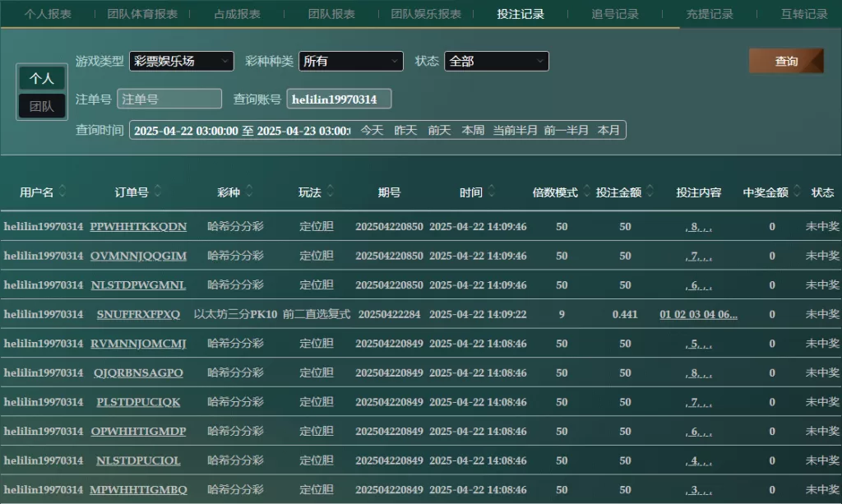This screenshot has height=504, width=842.
Task: Choose 前天 quick date range
Action: pos(439,131)
